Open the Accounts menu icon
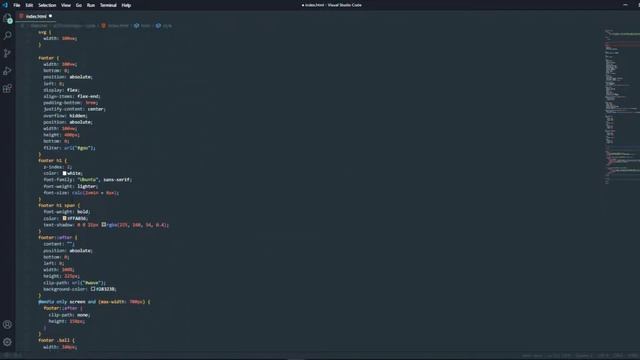Screen dimensions: 640x360 [x=7, y=324]
